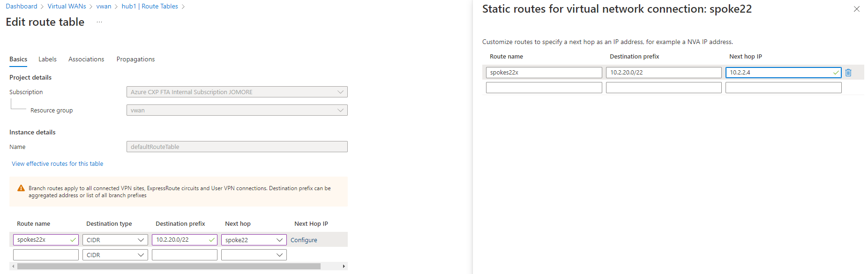This screenshot has width=868, height=274.
Task: Open the Propagations tab
Action: click(135, 59)
